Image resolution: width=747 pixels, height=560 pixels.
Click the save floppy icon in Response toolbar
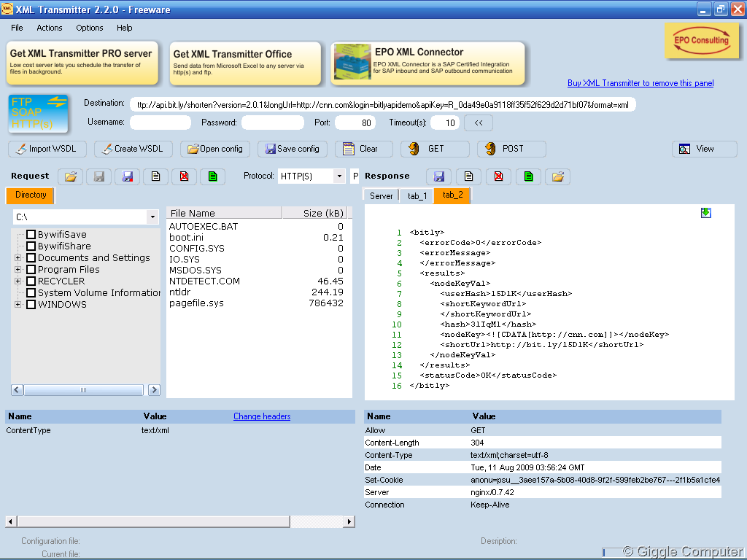click(438, 176)
